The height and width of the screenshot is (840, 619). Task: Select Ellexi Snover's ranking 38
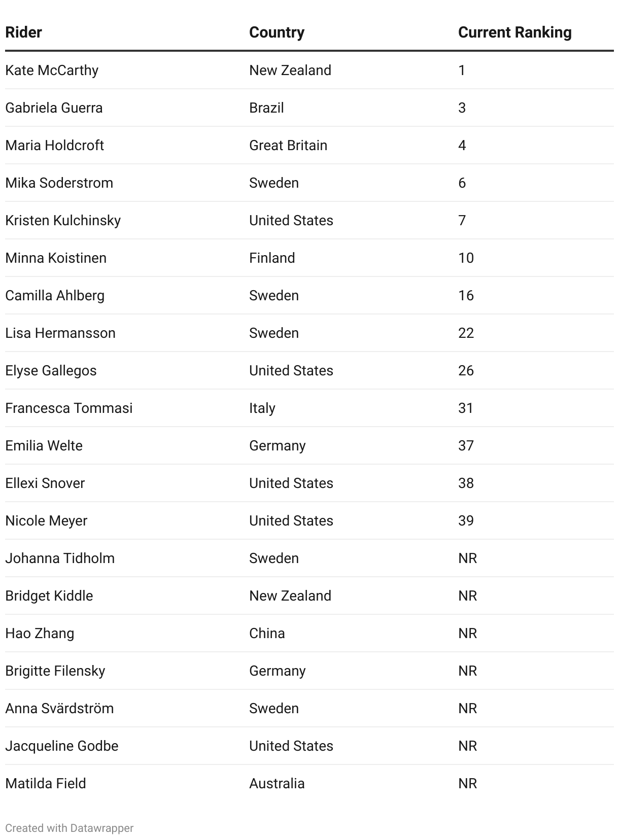(x=466, y=483)
